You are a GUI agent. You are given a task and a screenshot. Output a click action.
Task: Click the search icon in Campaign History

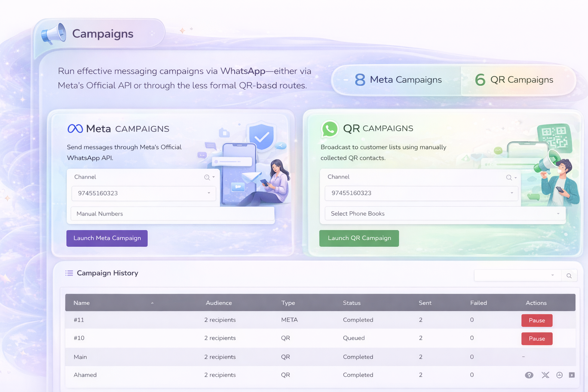569,276
